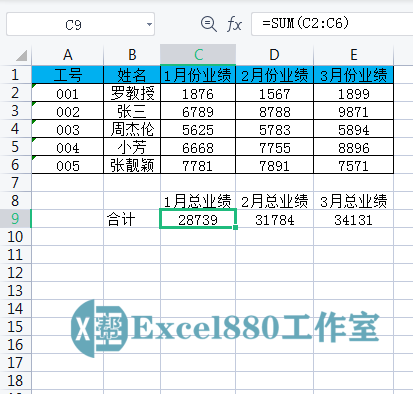Select name cell 小芳
413x394 pixels.
tap(132, 147)
